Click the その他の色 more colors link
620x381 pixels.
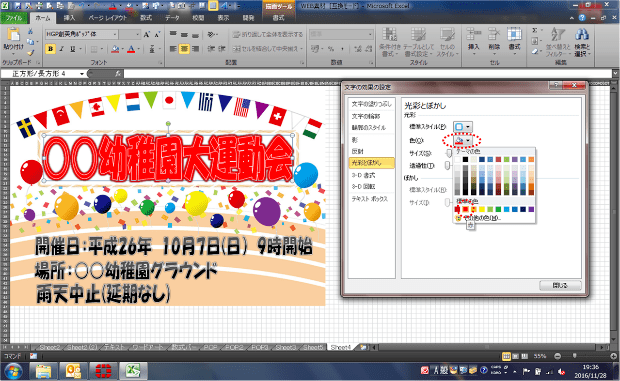[479, 218]
